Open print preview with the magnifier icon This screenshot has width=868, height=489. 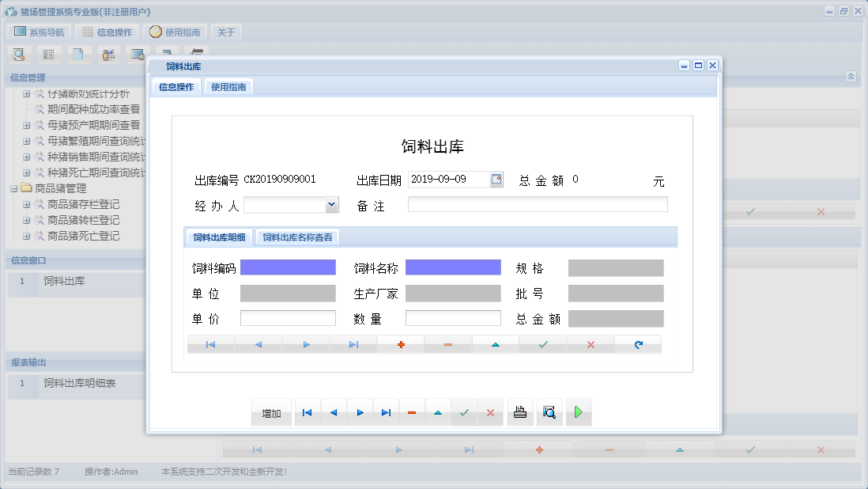(x=549, y=412)
